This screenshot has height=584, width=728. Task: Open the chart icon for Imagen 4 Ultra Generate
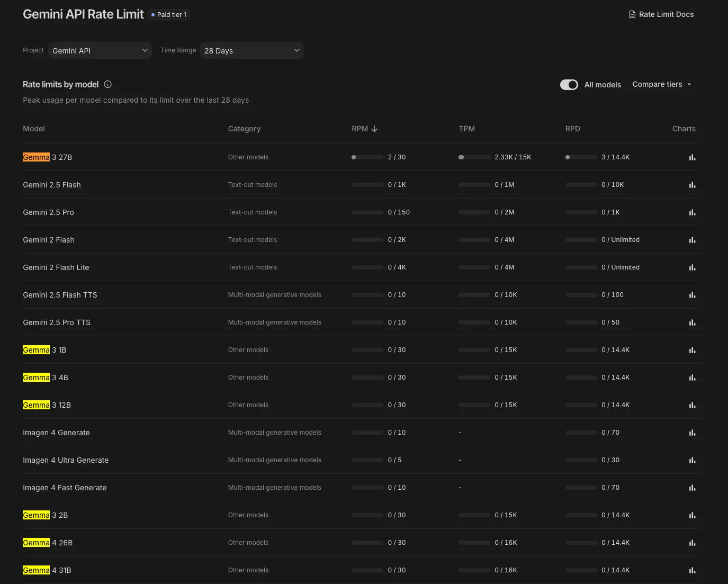692,460
